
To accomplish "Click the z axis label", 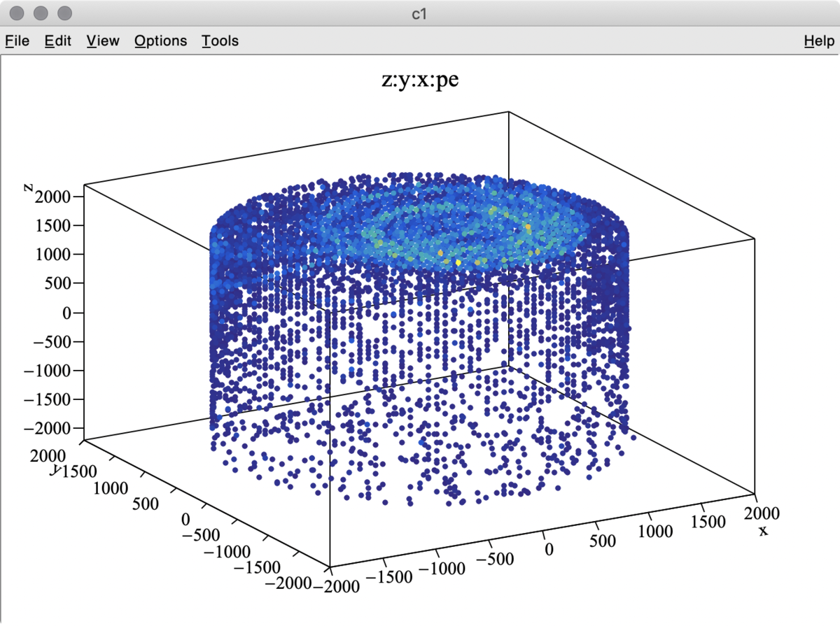I will (27, 187).
